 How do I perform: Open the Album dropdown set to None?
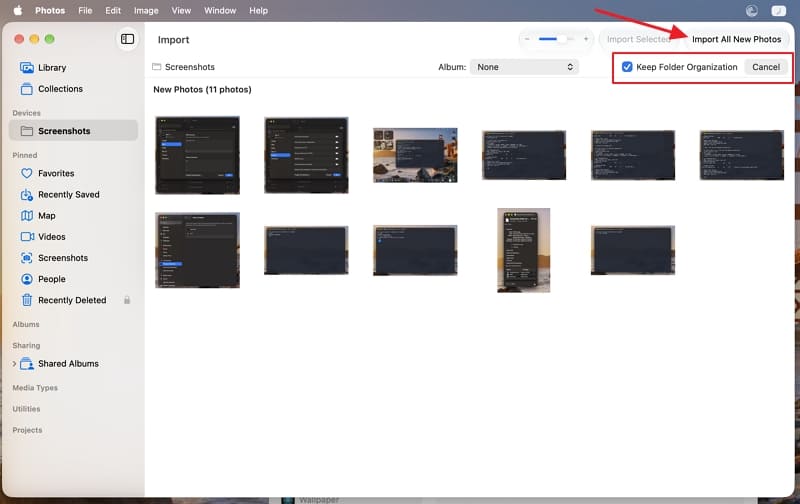[x=524, y=67]
